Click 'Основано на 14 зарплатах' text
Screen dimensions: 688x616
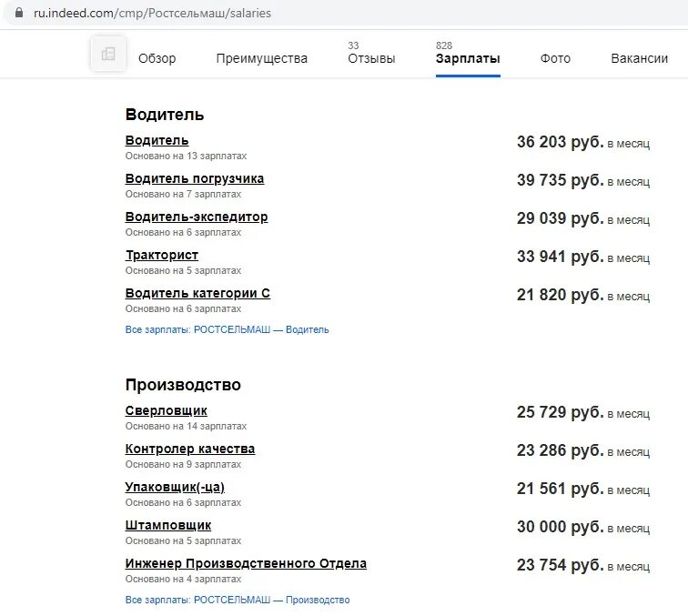(186, 427)
